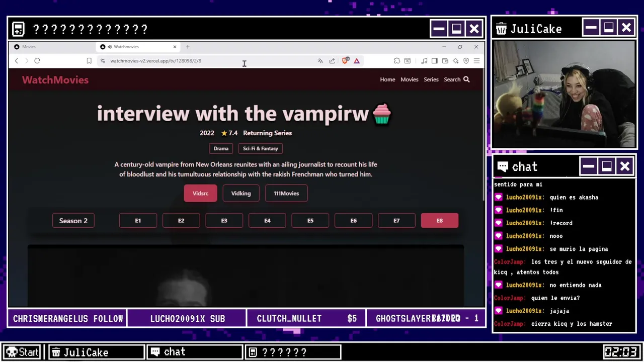Open the browser hamburger menu
Screen dimensions: 644x362
point(476,61)
